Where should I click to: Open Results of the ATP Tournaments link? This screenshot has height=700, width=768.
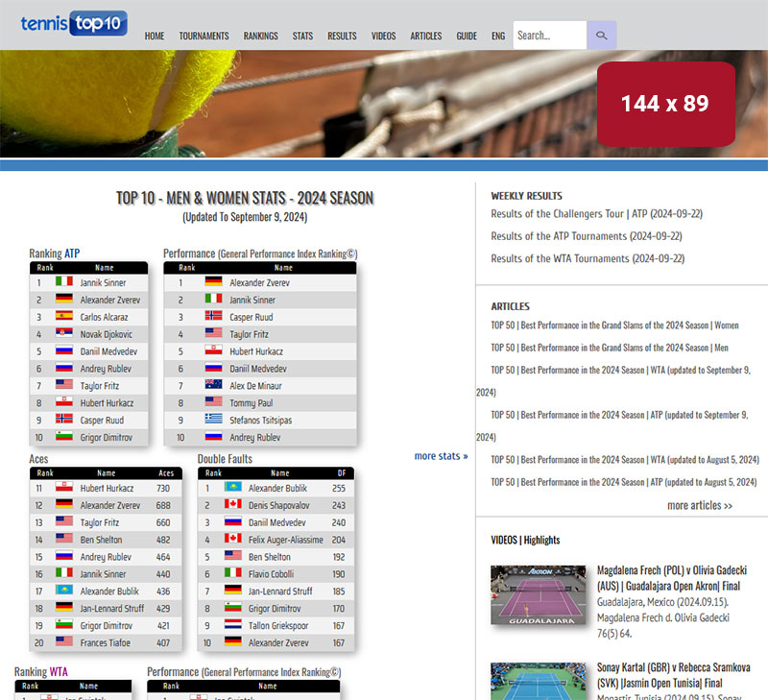[x=587, y=236]
